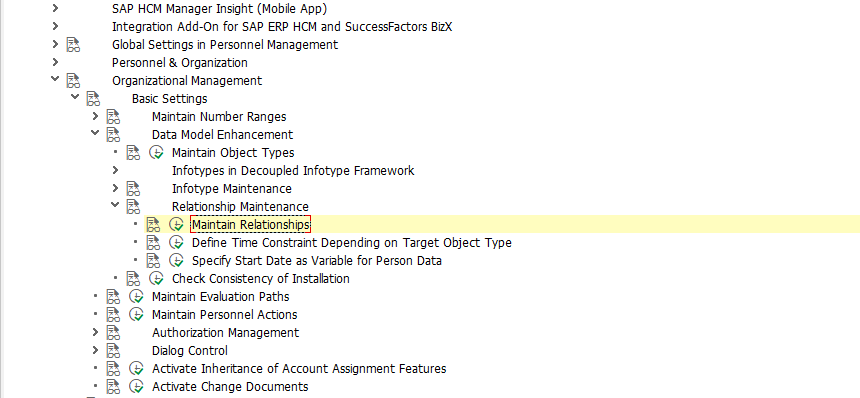This screenshot has width=860, height=398.
Task: Select the Maintain Relationships entry
Action: [x=251, y=225]
